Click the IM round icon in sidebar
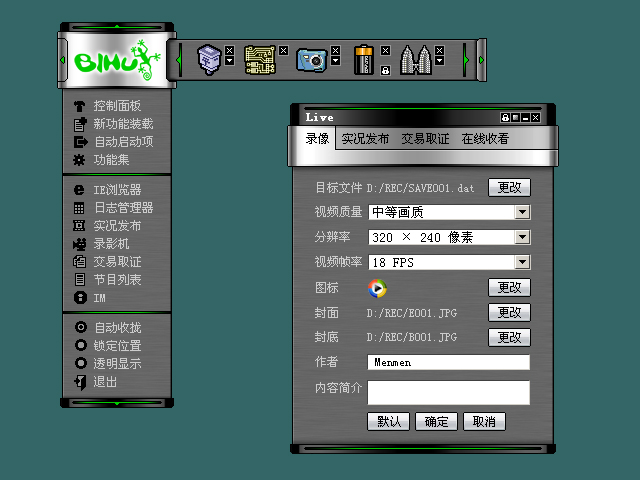The height and width of the screenshot is (480, 640). point(80,298)
